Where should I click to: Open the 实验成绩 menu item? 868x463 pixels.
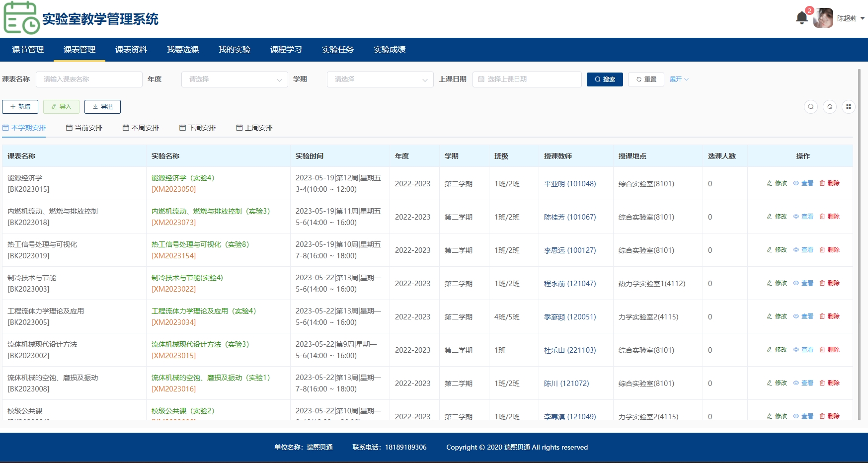(x=390, y=49)
